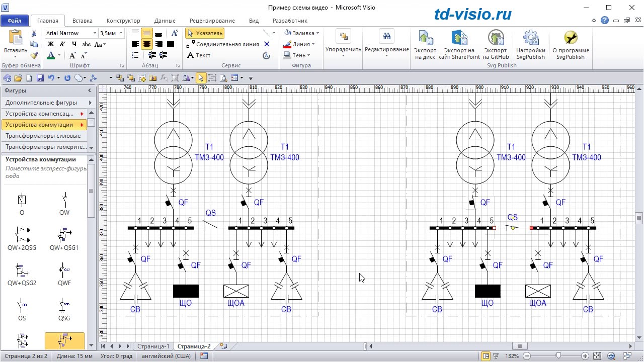
Task: Click the Redo icon in quick toolbar
Action: 67,78
